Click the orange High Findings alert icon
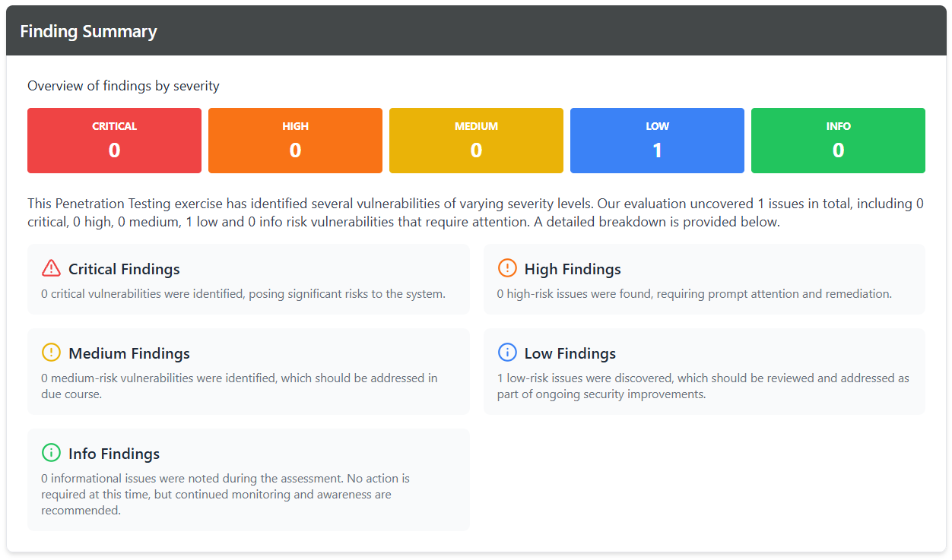Image resolution: width=952 pixels, height=560 pixels. coord(507,268)
